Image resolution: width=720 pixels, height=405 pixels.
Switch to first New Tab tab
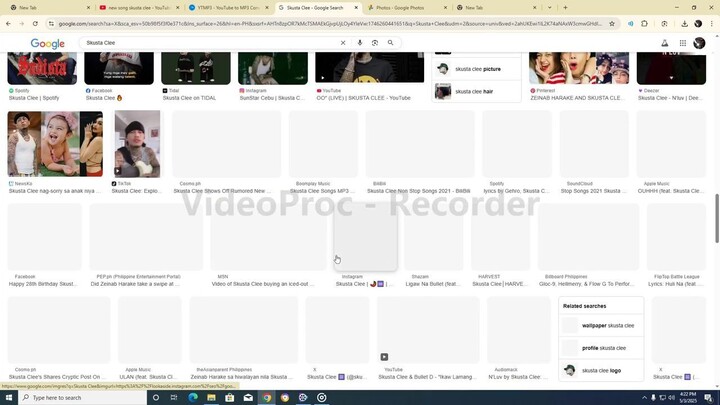[50, 7]
